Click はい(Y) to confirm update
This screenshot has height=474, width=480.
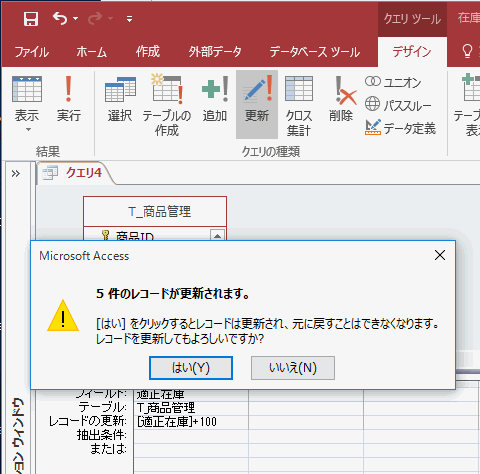(191, 368)
